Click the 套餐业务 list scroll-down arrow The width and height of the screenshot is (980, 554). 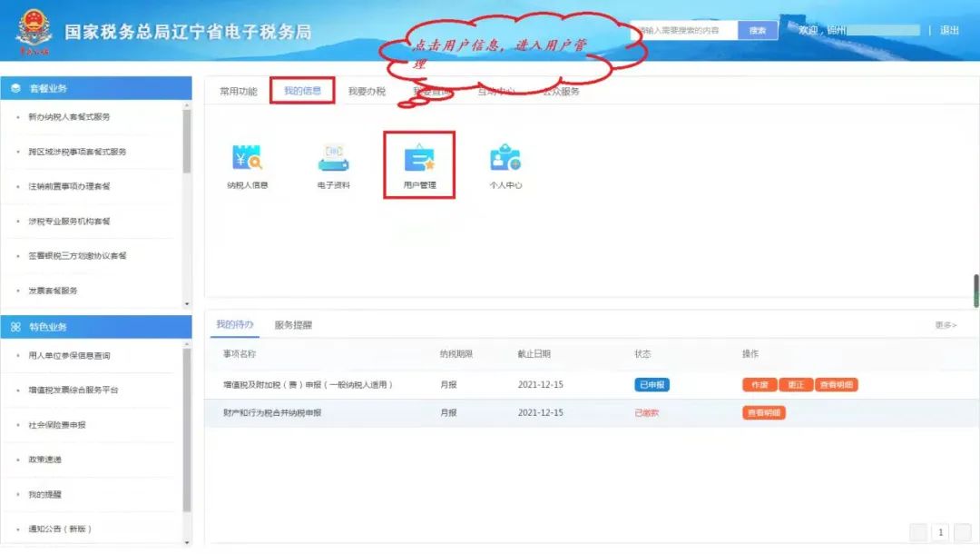click(187, 304)
